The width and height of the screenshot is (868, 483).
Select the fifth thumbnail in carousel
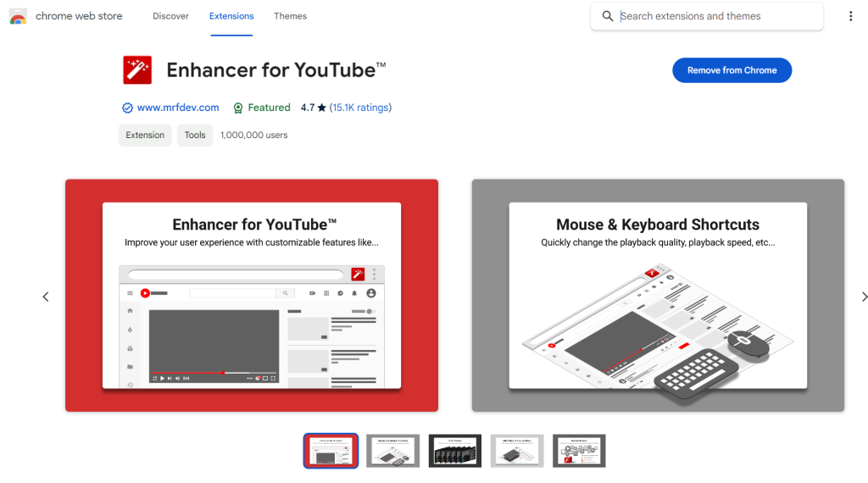pos(579,451)
